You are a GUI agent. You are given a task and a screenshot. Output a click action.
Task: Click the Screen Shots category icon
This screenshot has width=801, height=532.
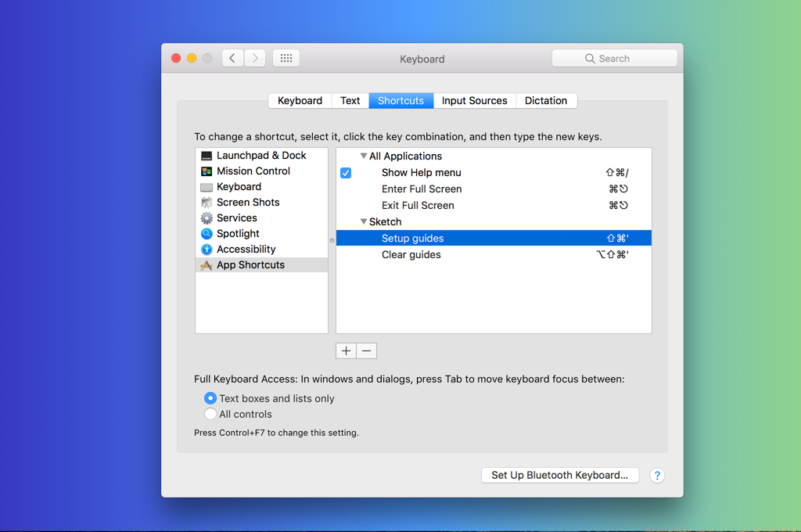tap(207, 203)
